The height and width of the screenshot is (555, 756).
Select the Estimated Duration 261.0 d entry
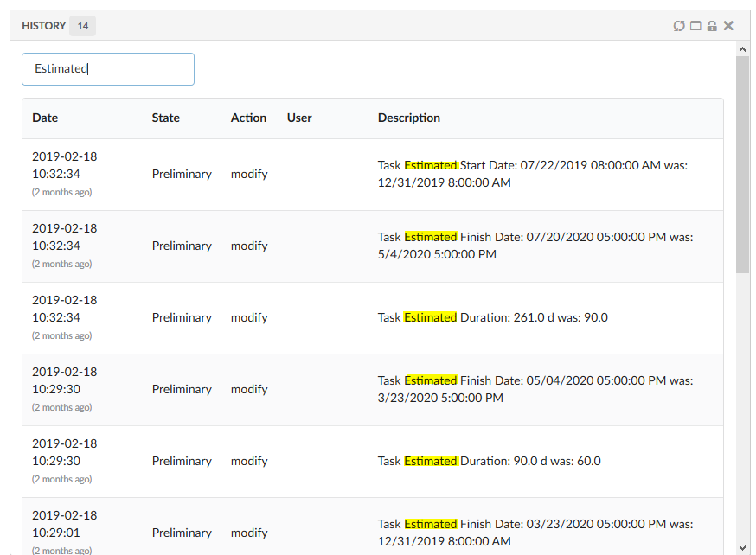click(493, 317)
